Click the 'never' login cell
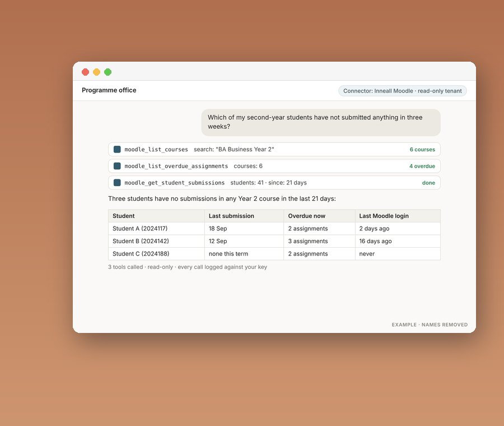This screenshot has width=504, height=426. [398, 253]
